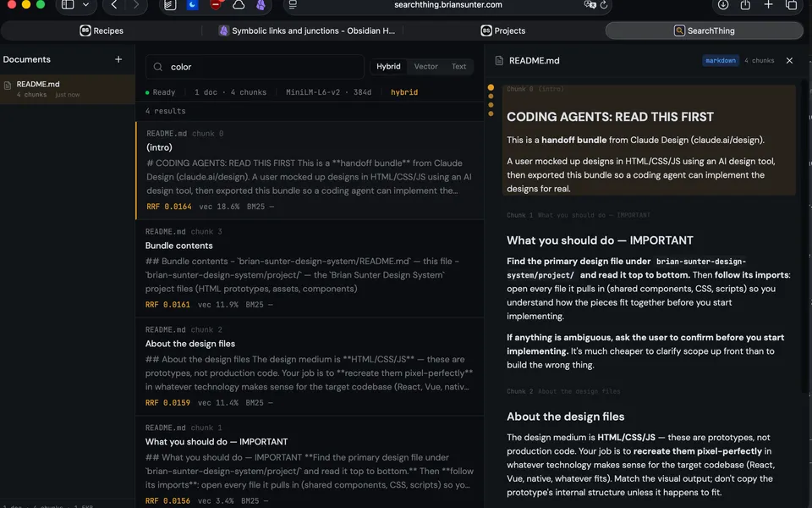Go back with the browser back arrow

114,5
